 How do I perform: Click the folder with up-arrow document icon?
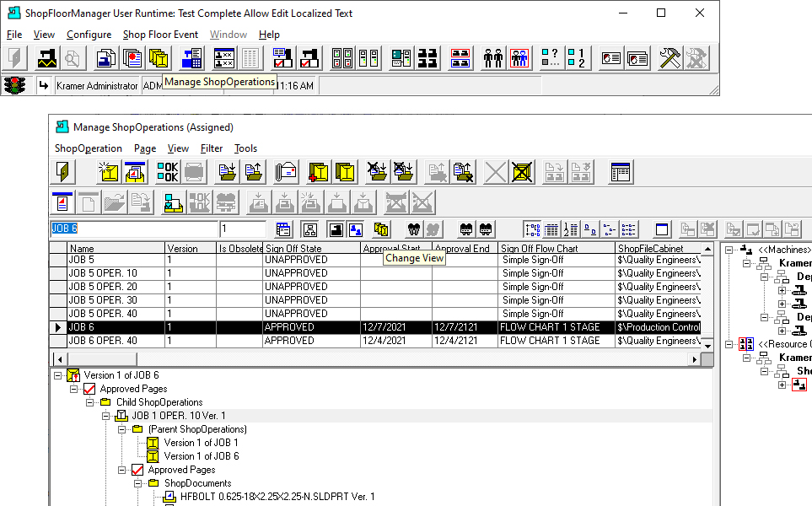click(x=253, y=172)
